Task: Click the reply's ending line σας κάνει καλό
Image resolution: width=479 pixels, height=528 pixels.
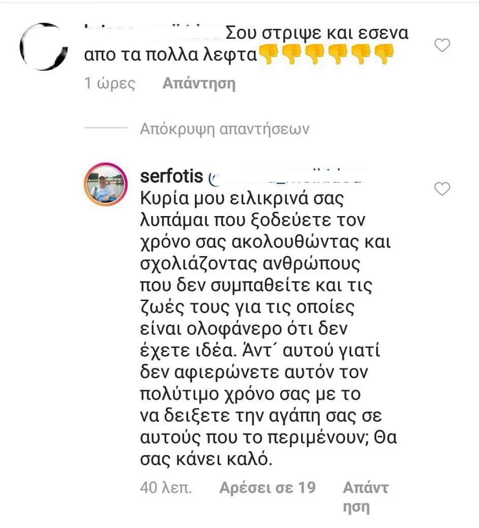Action: (206, 459)
